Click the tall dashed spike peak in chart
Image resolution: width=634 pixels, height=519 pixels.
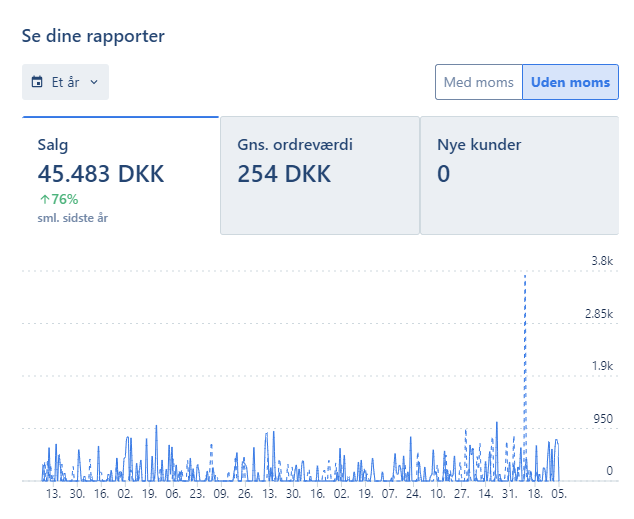525,276
